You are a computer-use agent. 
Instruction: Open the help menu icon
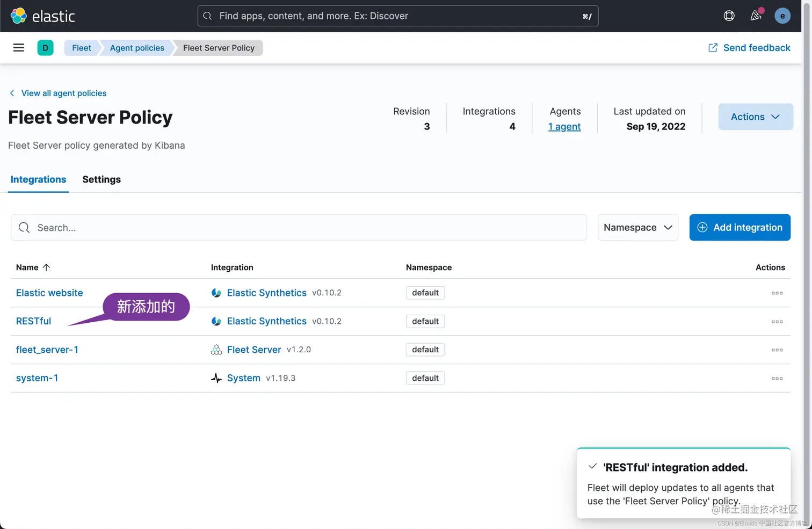(729, 16)
